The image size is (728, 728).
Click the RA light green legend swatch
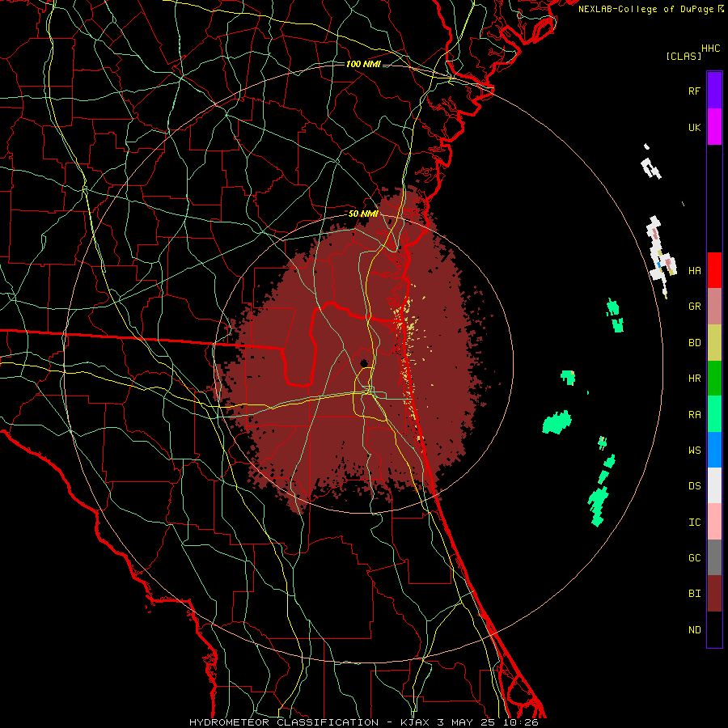click(714, 414)
